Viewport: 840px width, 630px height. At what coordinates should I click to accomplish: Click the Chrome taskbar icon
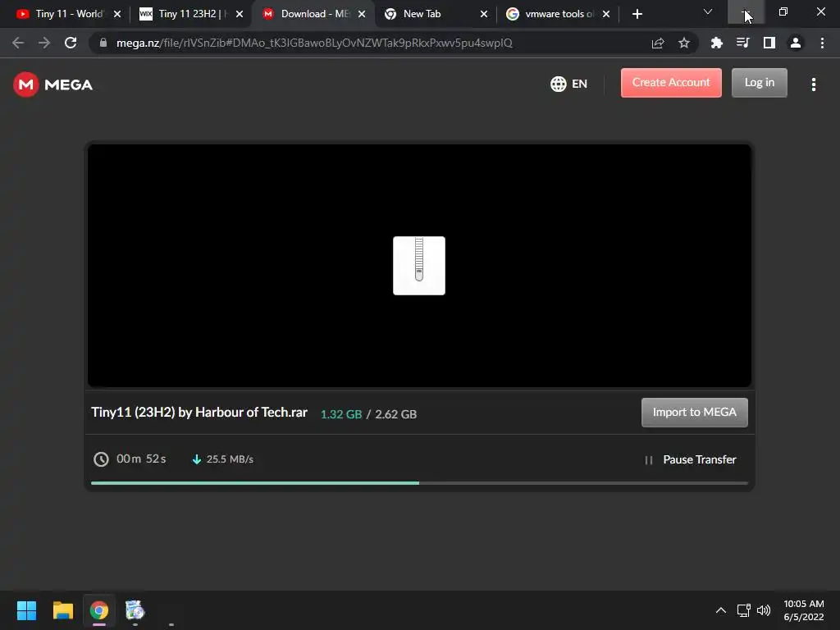point(99,610)
